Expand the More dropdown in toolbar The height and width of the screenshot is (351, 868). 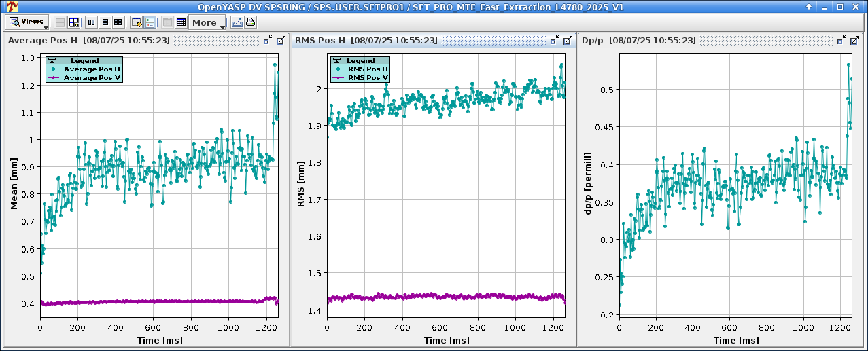coord(208,22)
